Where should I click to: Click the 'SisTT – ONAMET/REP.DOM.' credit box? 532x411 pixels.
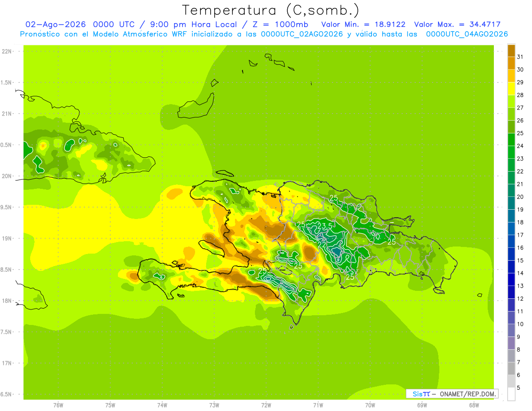pos(452,394)
